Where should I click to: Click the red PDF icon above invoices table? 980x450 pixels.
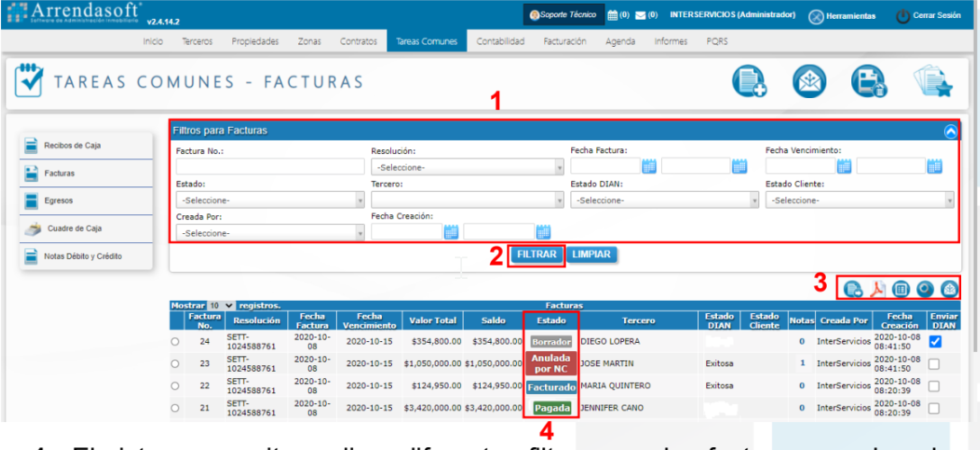coord(879,288)
